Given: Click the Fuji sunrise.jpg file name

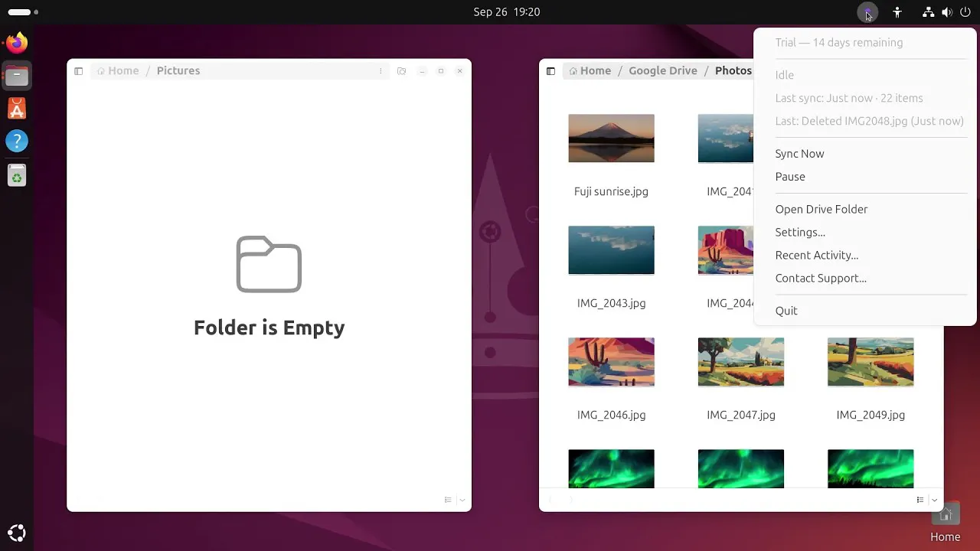Looking at the screenshot, I should coord(611,192).
